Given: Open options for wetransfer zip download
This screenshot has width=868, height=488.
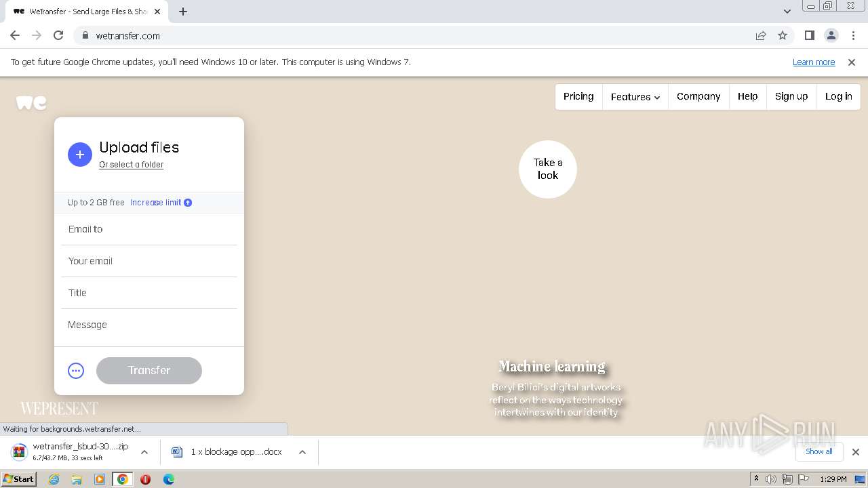Looking at the screenshot, I should point(144,452).
